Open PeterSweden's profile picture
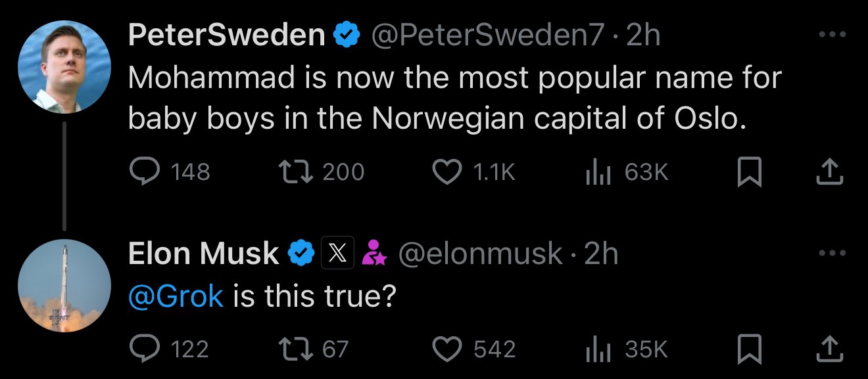The image size is (868, 379). 64,67
